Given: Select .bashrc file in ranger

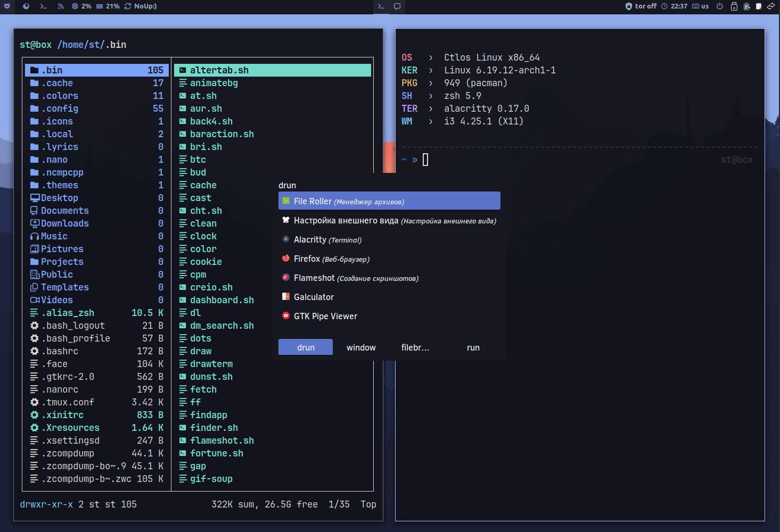Looking at the screenshot, I should 97,351.
